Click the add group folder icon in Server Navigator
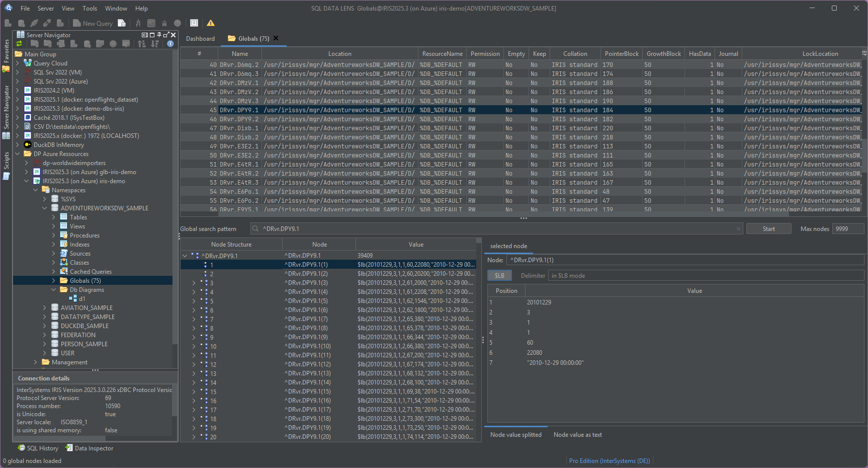Screen dimensions: 868x468 (x=35, y=44)
